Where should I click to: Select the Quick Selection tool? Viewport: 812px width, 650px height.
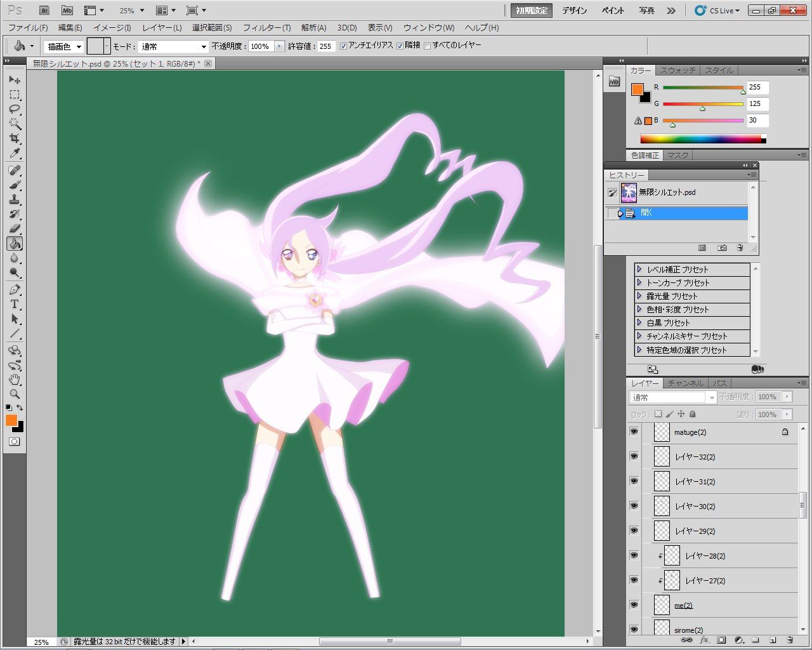pyautogui.click(x=15, y=124)
